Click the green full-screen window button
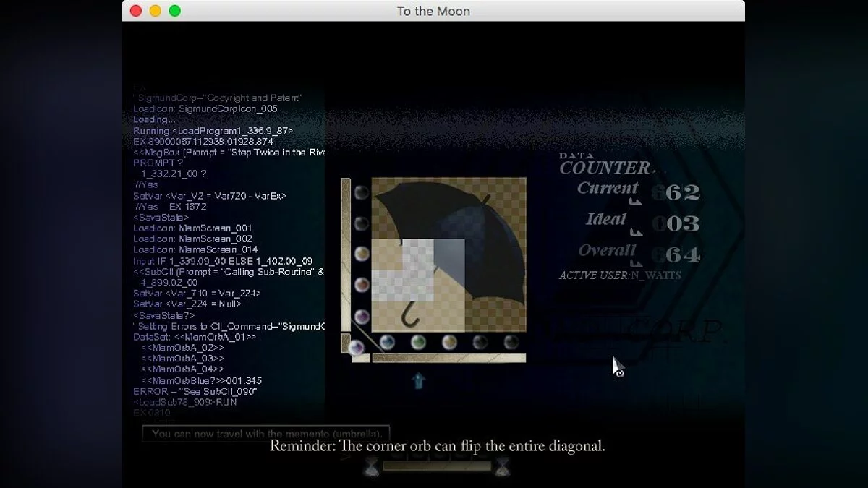The height and width of the screenshot is (488, 868). pos(175,11)
